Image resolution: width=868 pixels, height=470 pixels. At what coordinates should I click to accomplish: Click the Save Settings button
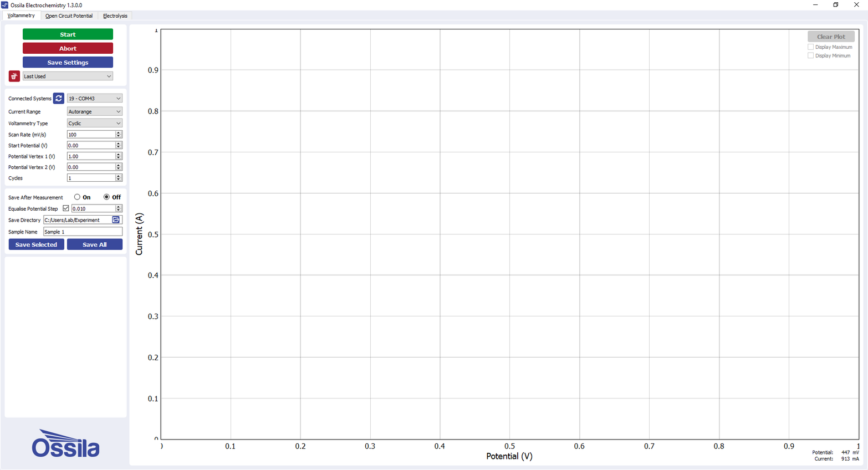coord(68,63)
